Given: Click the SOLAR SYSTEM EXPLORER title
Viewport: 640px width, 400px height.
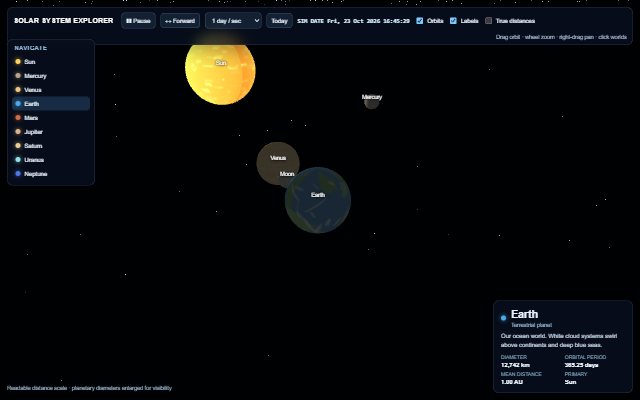Looking at the screenshot, I should tap(64, 21).
